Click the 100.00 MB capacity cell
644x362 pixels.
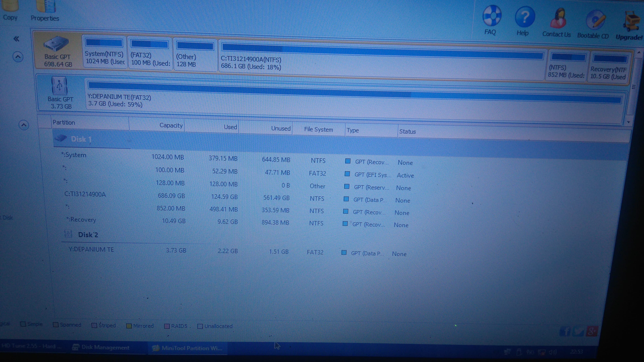coord(170,170)
